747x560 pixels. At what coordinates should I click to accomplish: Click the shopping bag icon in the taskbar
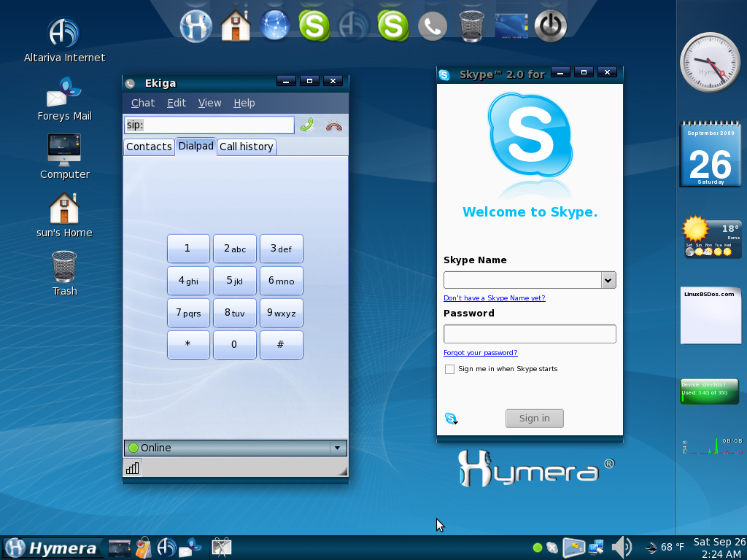coord(144,548)
